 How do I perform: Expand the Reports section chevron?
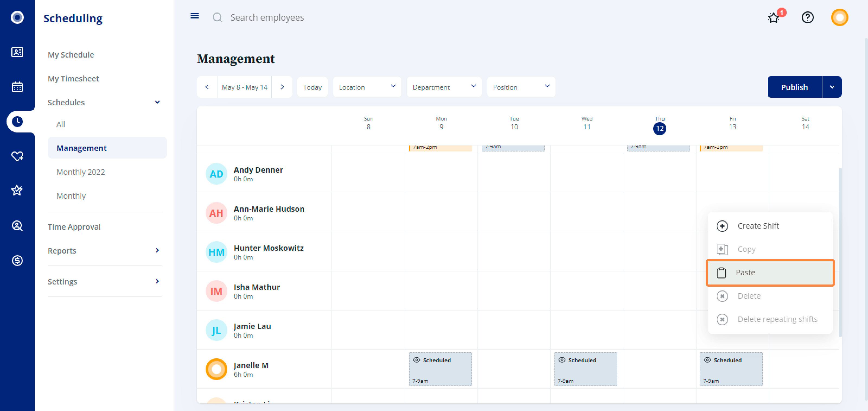click(x=157, y=250)
